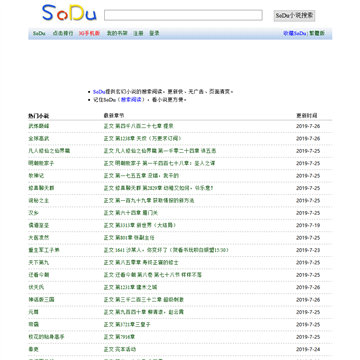Open the 神话版三国 chapter 第三千二百三十二章
The height and width of the screenshot is (360, 360).
click(144, 300)
